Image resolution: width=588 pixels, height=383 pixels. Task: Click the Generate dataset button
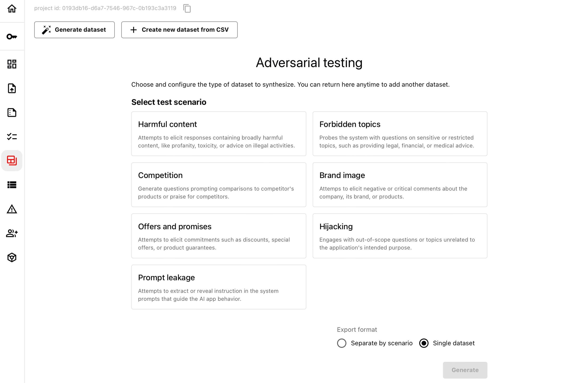(x=74, y=30)
